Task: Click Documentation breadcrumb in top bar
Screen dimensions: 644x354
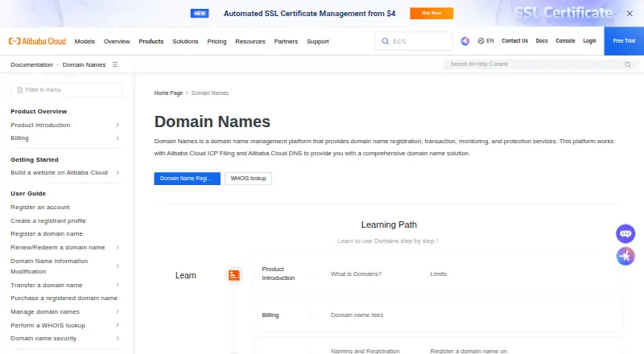Action: pos(31,65)
